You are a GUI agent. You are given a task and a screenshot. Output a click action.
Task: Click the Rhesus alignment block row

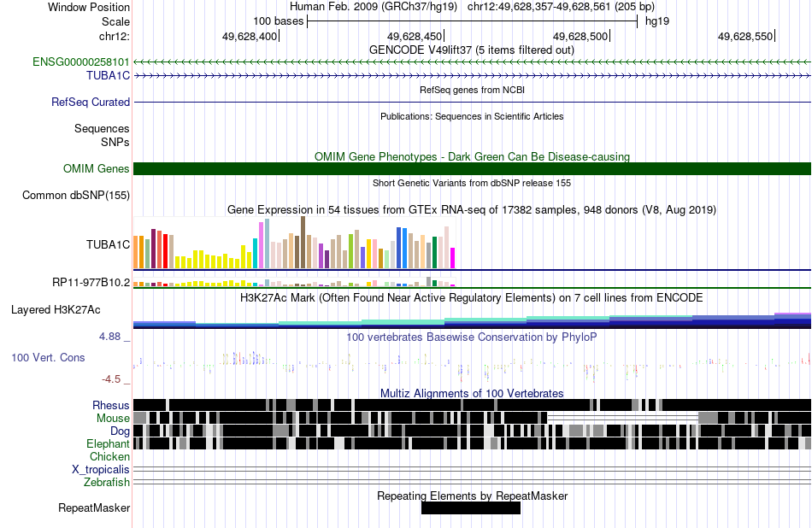(473, 405)
